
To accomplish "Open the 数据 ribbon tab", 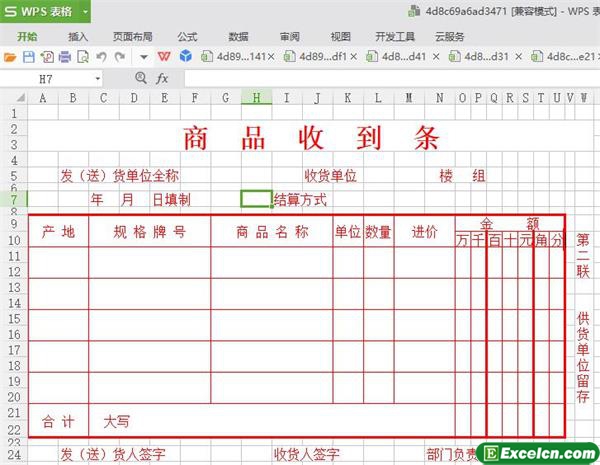I will pyautogui.click(x=238, y=37).
